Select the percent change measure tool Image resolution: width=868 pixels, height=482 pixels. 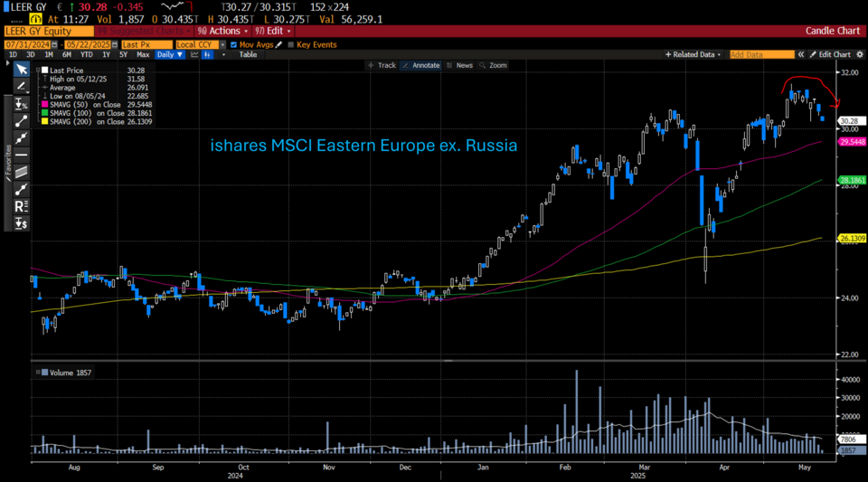click(21, 103)
